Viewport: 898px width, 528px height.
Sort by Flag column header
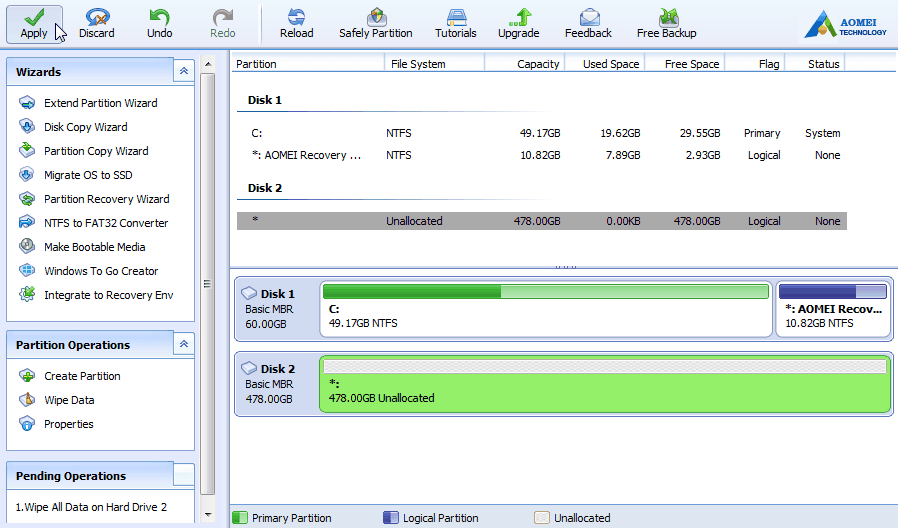[x=755, y=64]
